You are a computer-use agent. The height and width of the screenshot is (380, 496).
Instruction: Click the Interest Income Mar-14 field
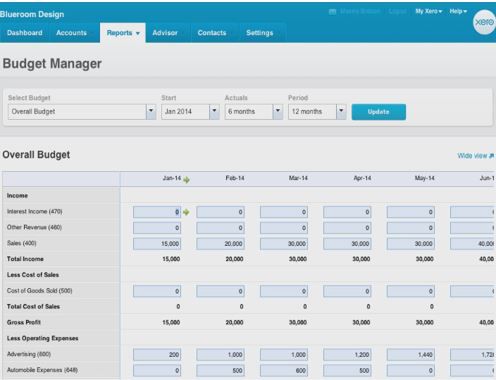pyautogui.click(x=284, y=212)
